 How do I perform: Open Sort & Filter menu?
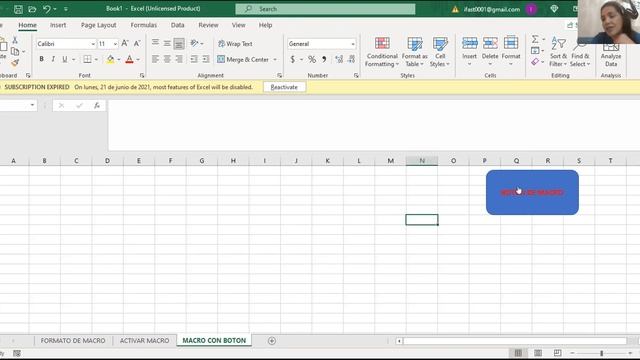coord(558,52)
